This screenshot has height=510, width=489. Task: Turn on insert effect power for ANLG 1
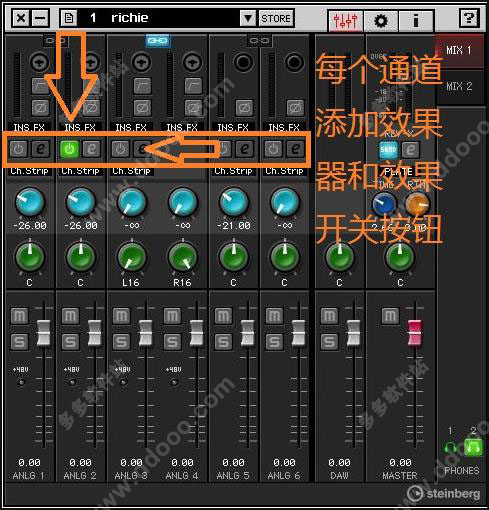[18, 149]
